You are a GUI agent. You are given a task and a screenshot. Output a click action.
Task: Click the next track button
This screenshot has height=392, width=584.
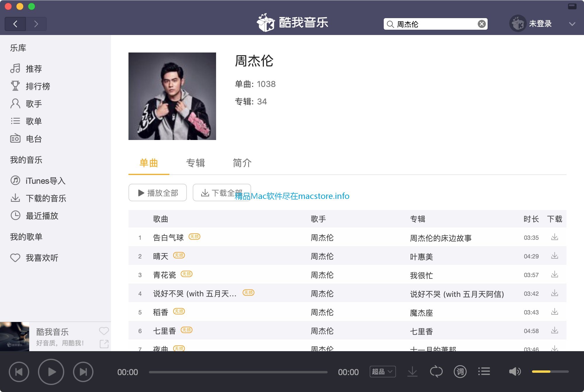[x=83, y=372]
